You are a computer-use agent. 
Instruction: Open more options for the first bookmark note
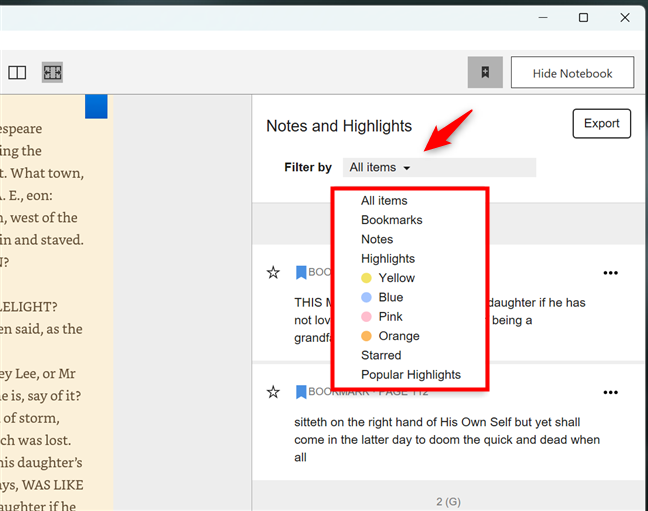tap(611, 272)
